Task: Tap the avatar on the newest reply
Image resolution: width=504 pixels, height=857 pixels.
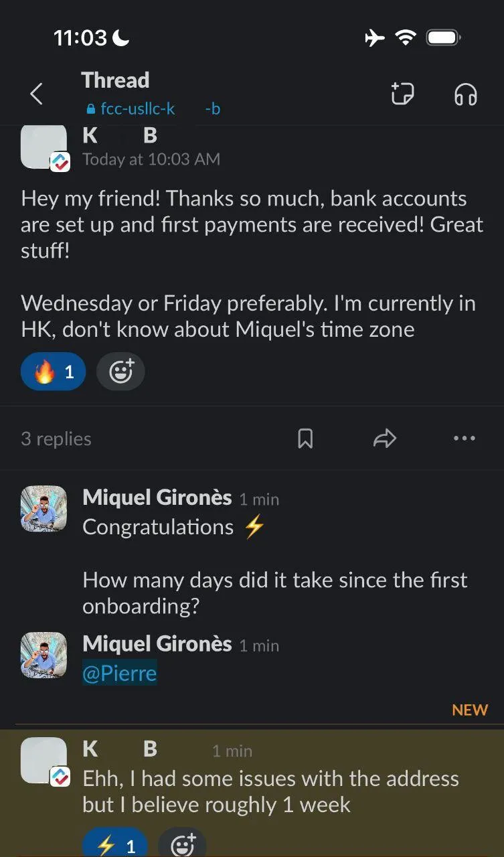Action: 44,760
